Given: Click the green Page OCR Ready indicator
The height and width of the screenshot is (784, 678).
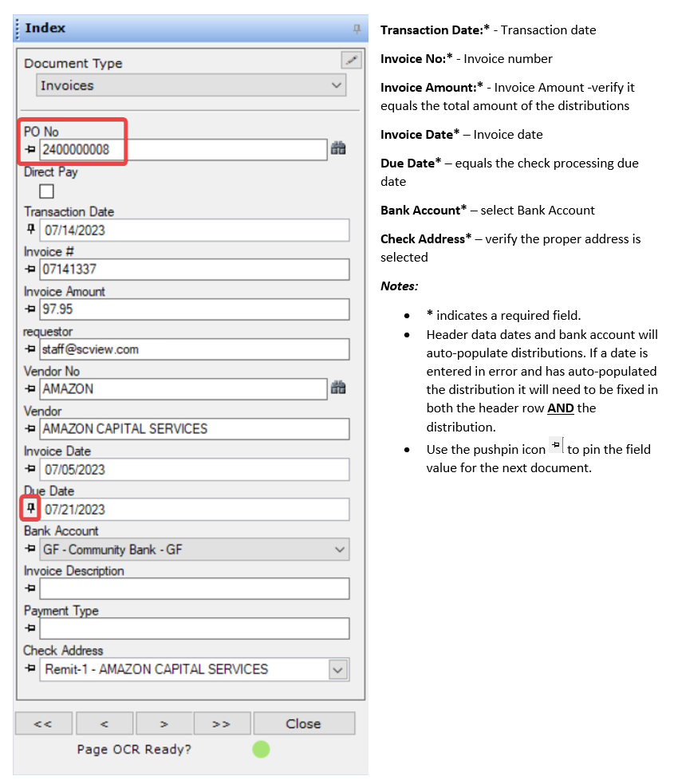Looking at the screenshot, I should pos(261,750).
